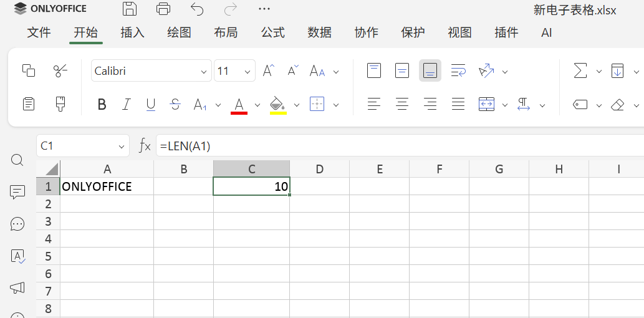Click the fx insert function button
Screen dimensions: 644x318
[x=145, y=145]
